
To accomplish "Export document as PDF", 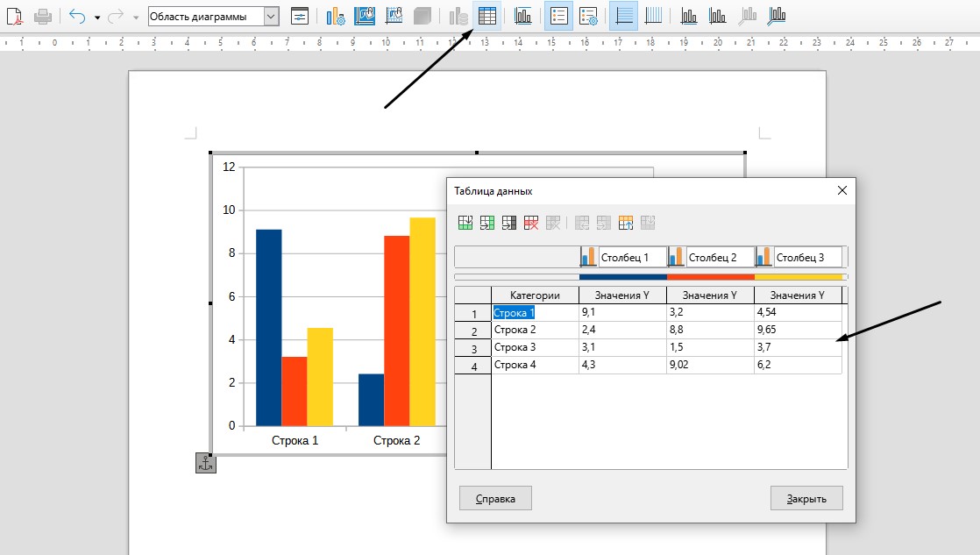I will [15, 16].
